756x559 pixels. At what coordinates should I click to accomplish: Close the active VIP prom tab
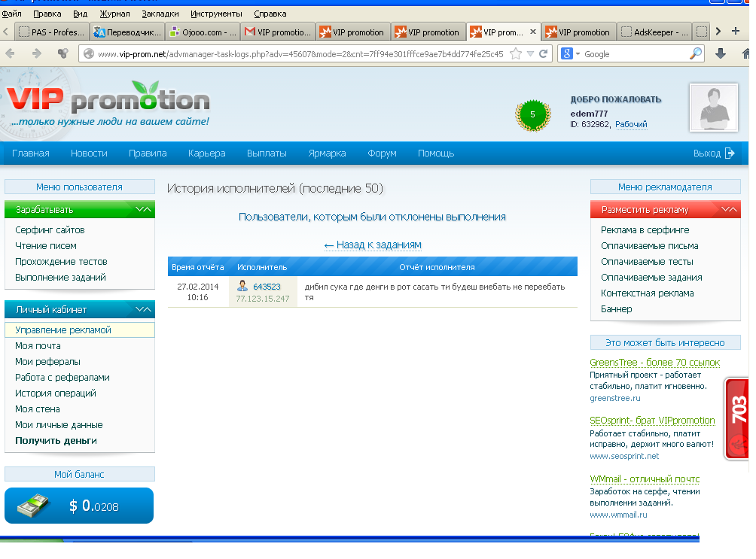pos(533,32)
